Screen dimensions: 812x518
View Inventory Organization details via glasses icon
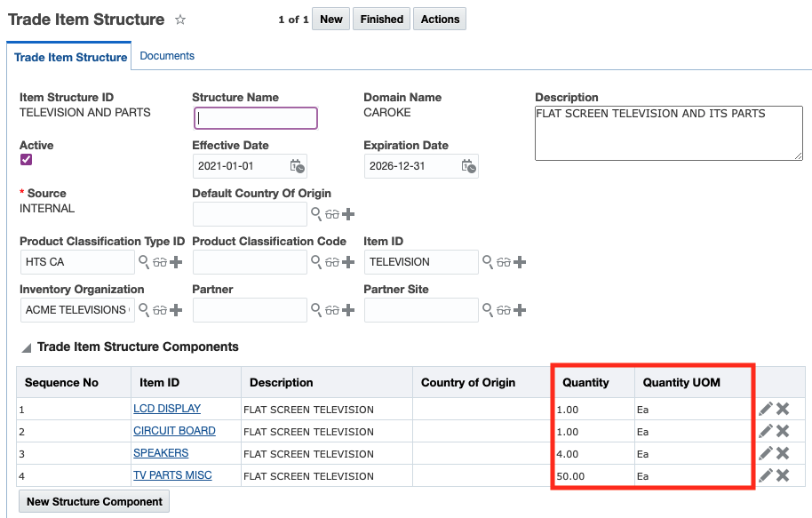tap(160, 310)
